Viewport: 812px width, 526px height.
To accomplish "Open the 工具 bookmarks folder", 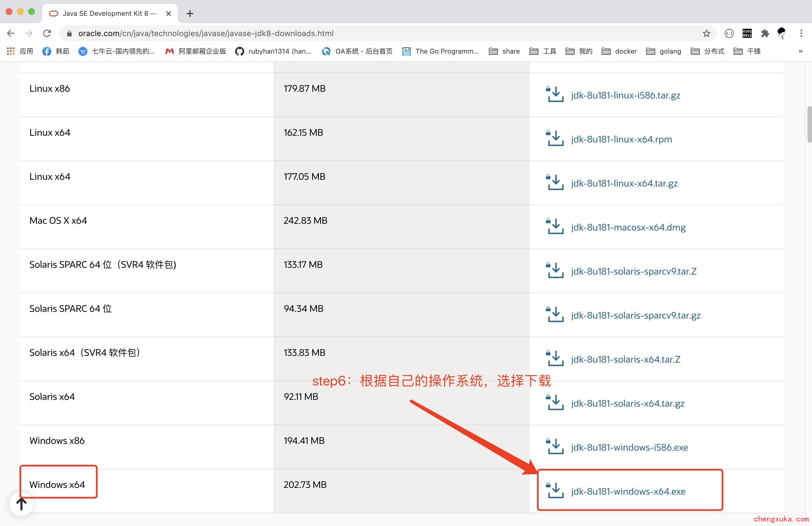I will [x=543, y=51].
